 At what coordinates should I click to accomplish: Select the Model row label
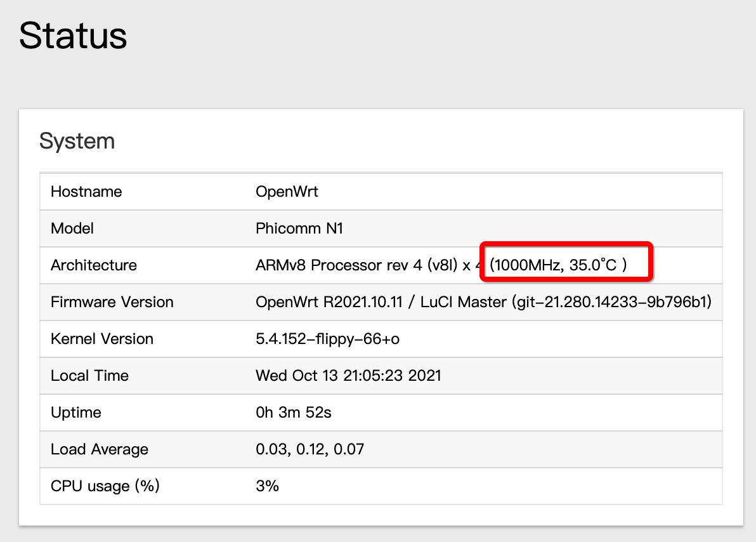pyautogui.click(x=72, y=228)
